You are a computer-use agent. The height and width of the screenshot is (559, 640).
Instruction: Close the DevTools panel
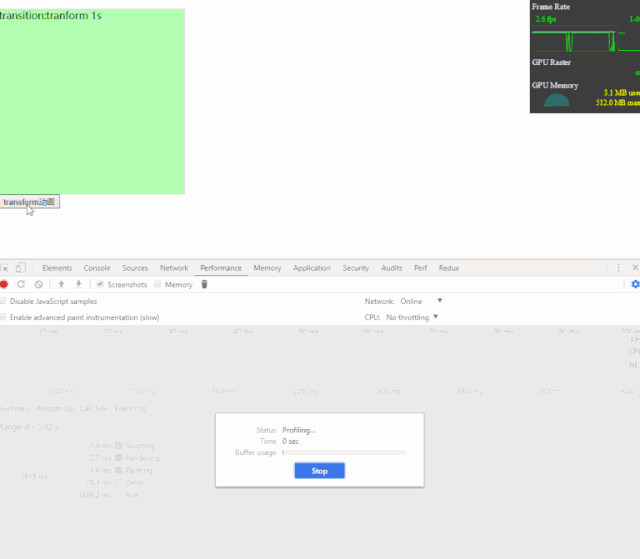point(635,268)
